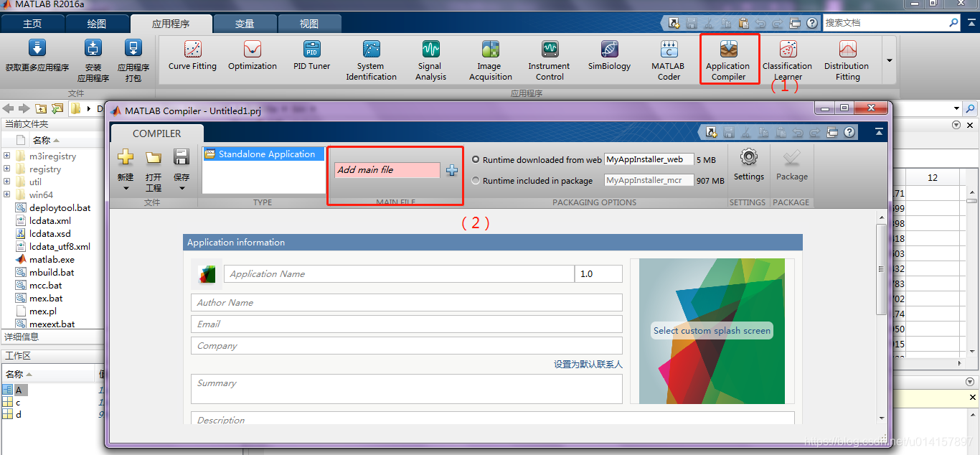The width and height of the screenshot is (980, 455).
Task: Click the 打开工程 (Open Project) folder icon in Compiler
Action: 154,158
